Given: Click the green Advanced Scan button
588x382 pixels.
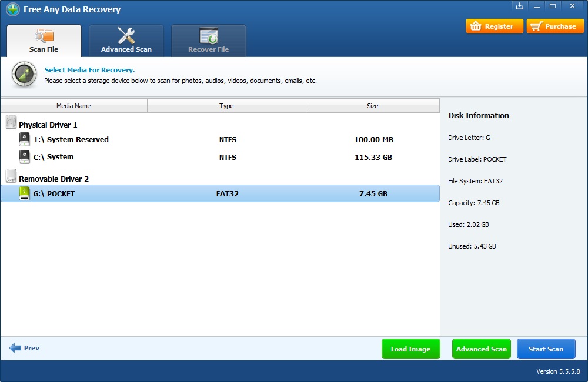Looking at the screenshot, I should click(x=481, y=348).
